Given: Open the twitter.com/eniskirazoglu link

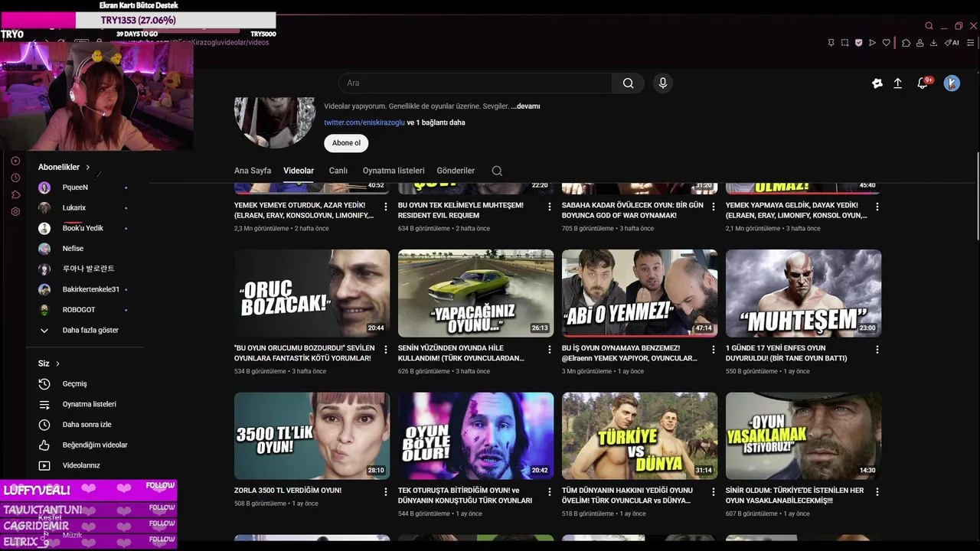Looking at the screenshot, I should click(x=364, y=122).
